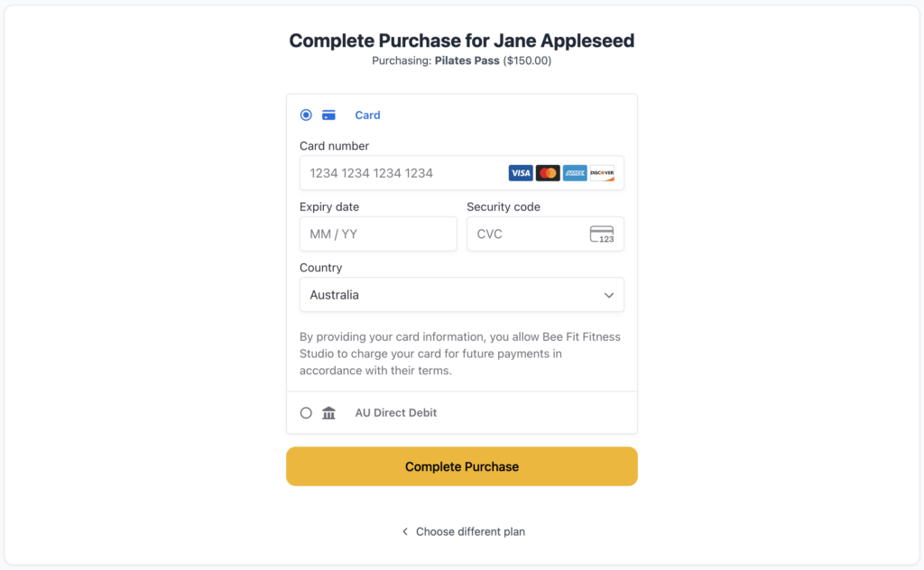Click the Discover logo icon
Viewport: 924px width, 570px height.
point(602,173)
